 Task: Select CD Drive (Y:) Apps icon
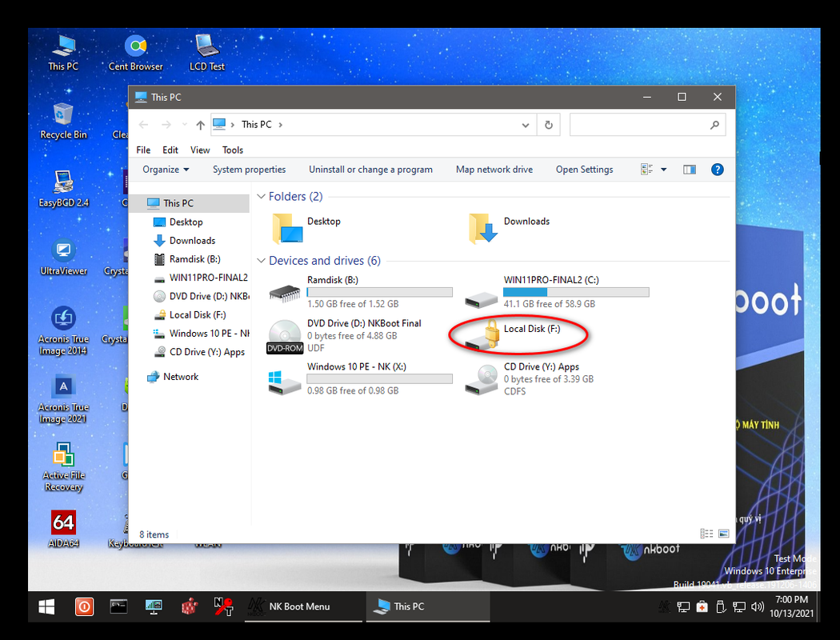pos(481,380)
